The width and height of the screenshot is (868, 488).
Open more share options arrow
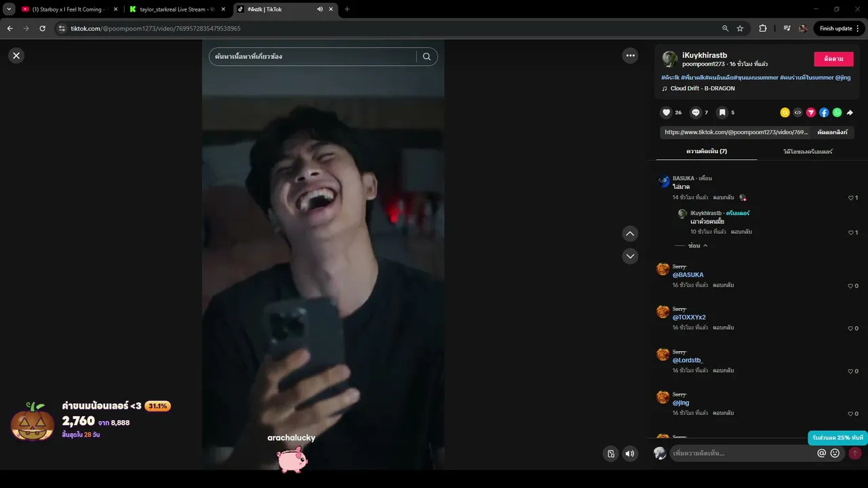pyautogui.click(x=850, y=113)
